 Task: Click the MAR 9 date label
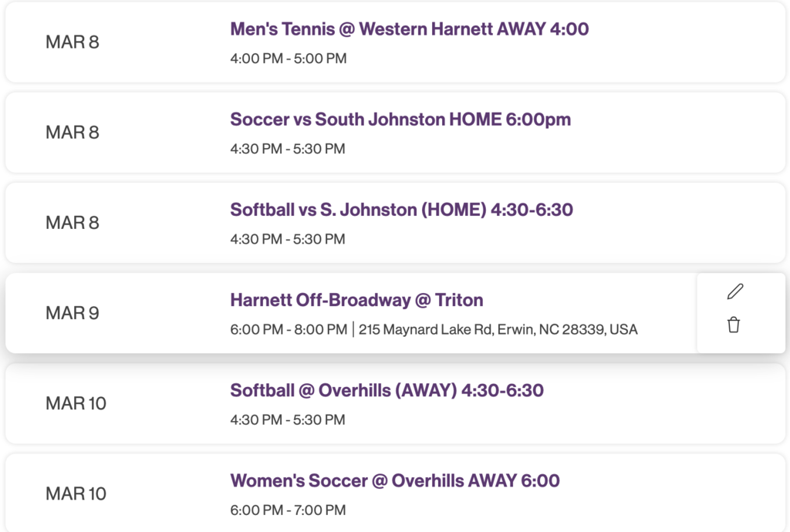point(72,313)
